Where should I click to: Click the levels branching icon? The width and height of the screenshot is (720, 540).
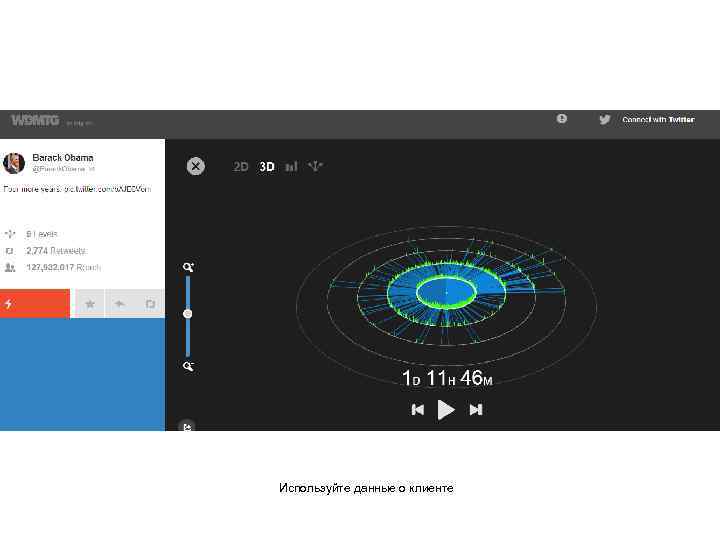pos(10,234)
